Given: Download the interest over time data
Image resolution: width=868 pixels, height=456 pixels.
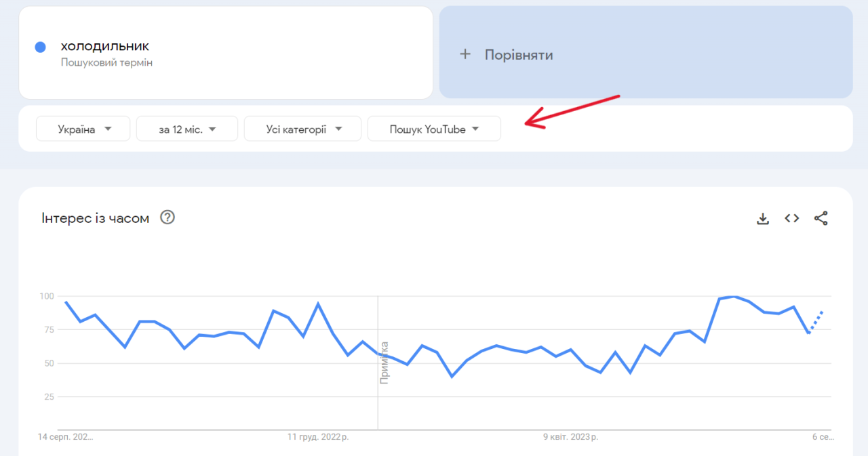Looking at the screenshot, I should (763, 218).
